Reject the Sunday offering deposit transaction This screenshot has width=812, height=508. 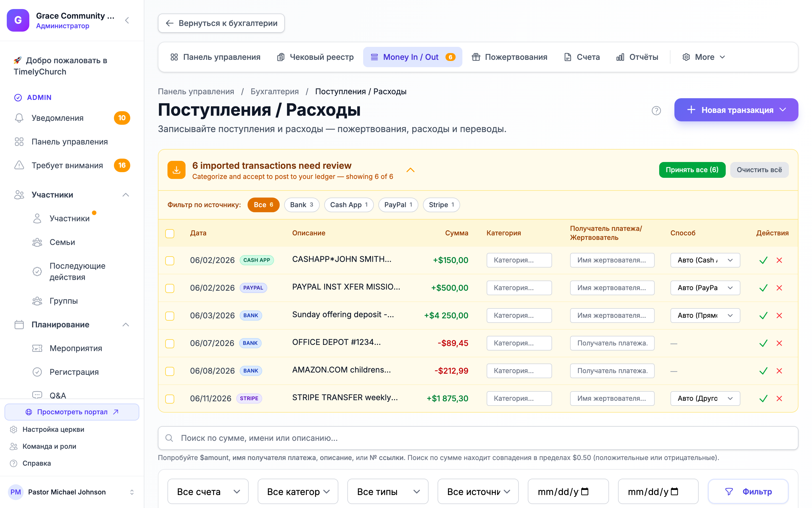click(x=779, y=316)
